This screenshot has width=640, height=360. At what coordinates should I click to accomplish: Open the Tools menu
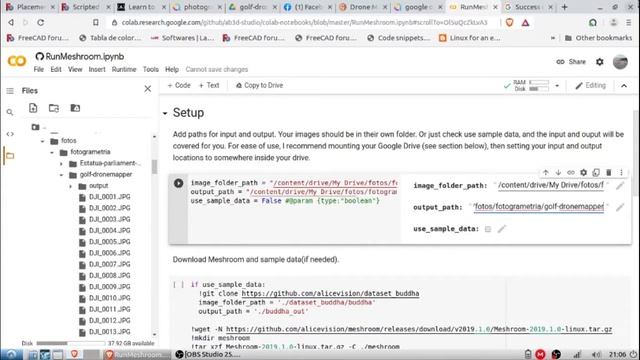151,69
